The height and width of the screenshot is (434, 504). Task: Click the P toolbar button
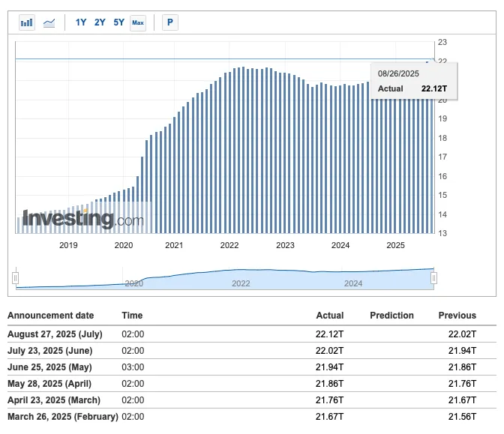coord(170,22)
